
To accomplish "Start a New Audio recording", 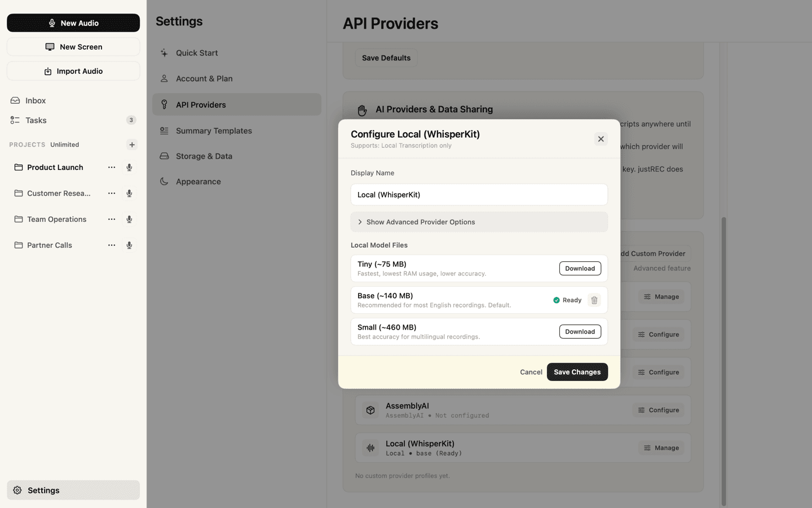I will tap(73, 23).
